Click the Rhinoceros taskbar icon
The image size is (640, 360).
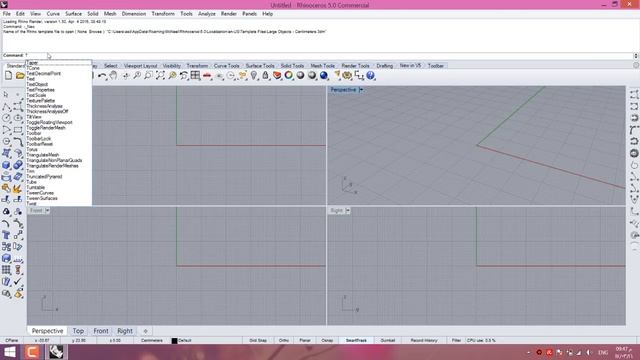click(x=56, y=352)
